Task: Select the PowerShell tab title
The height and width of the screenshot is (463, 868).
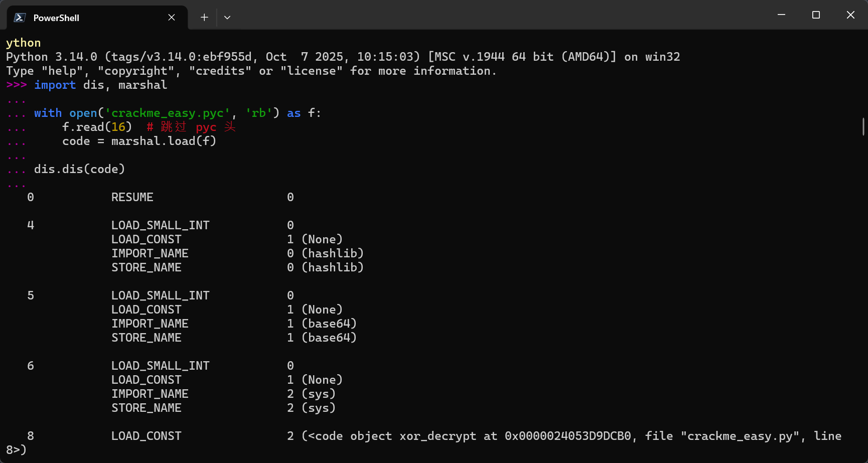Action: click(56, 18)
